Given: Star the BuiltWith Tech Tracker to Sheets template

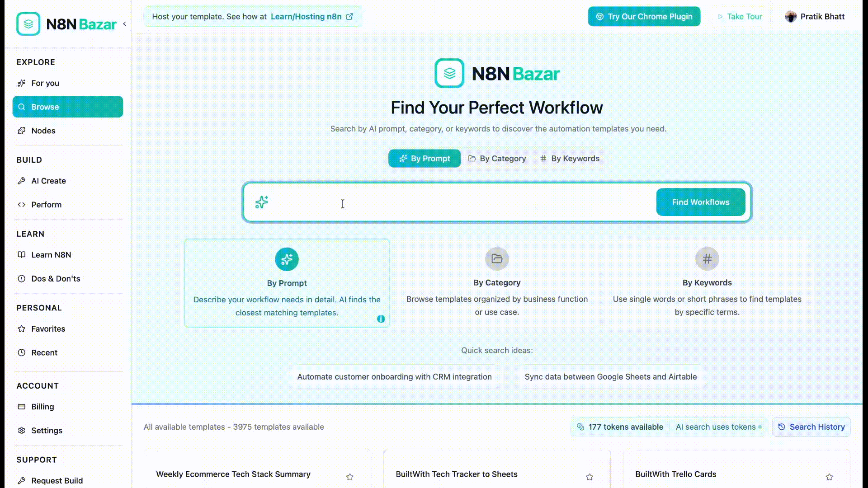Looking at the screenshot, I should (589, 477).
